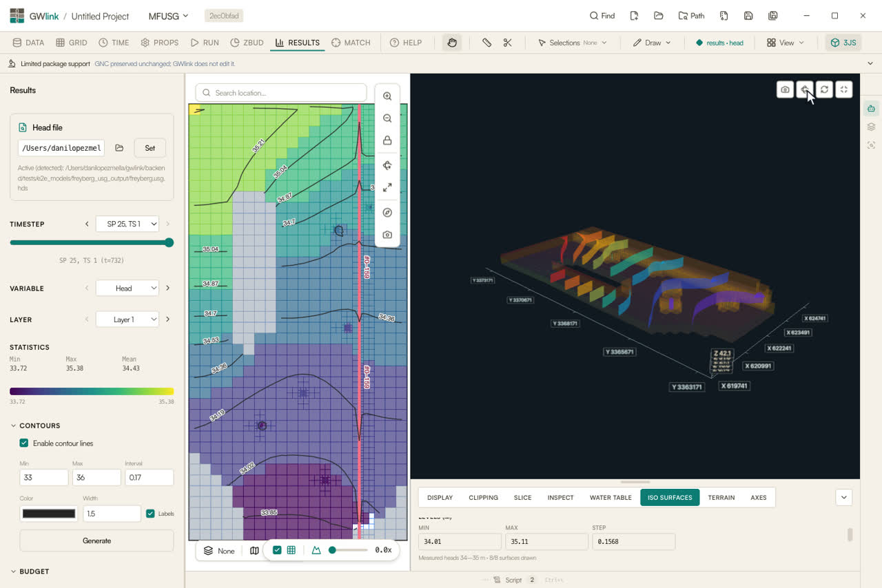
Task: Switch to the DATA tab
Action: point(28,43)
